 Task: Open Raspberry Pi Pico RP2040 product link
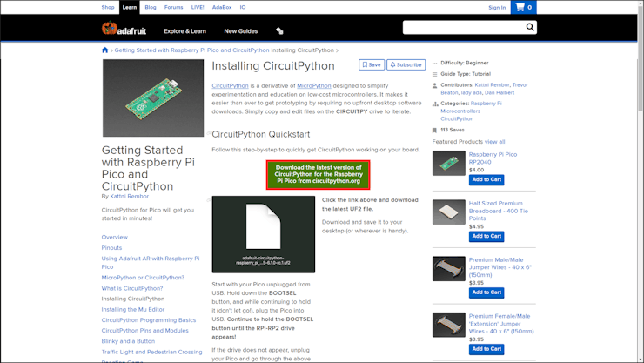[493, 158]
